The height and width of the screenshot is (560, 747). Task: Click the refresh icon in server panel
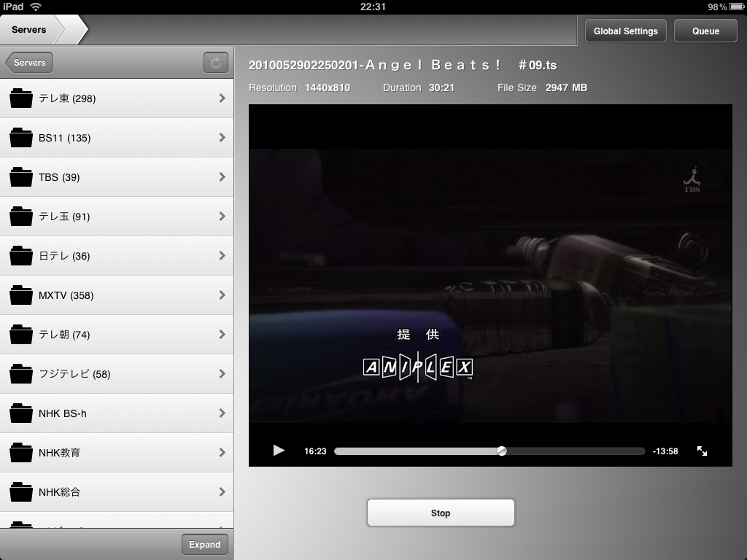click(215, 63)
